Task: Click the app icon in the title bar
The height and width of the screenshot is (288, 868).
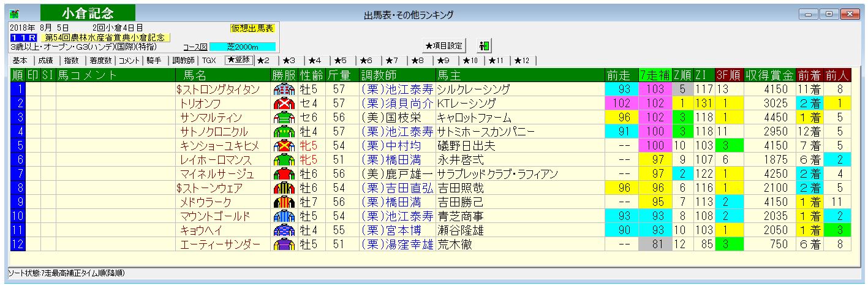Action: pyautogui.click(x=13, y=13)
